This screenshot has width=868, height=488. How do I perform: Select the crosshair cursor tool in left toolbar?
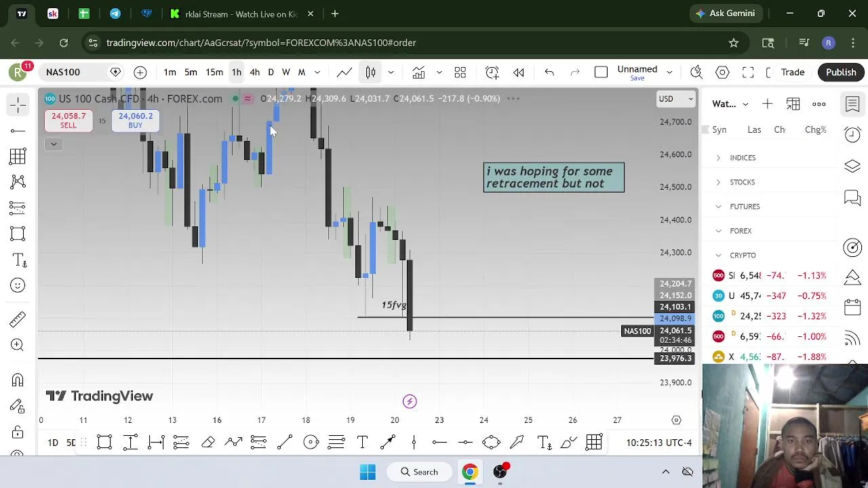(x=18, y=104)
